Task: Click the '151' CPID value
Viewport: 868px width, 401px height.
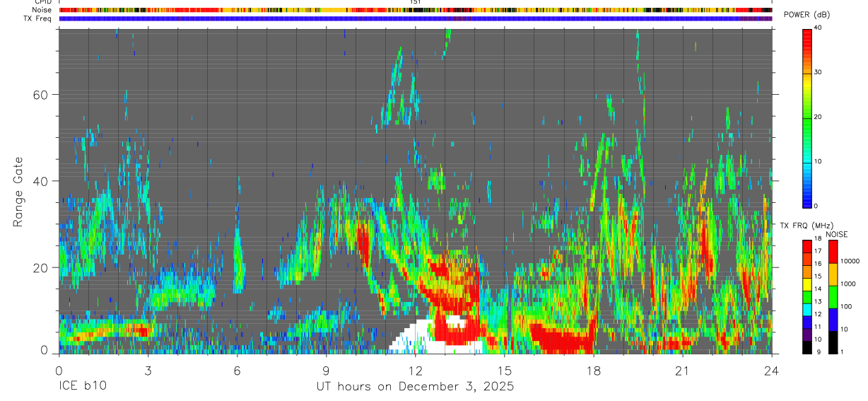Action: click(415, 2)
